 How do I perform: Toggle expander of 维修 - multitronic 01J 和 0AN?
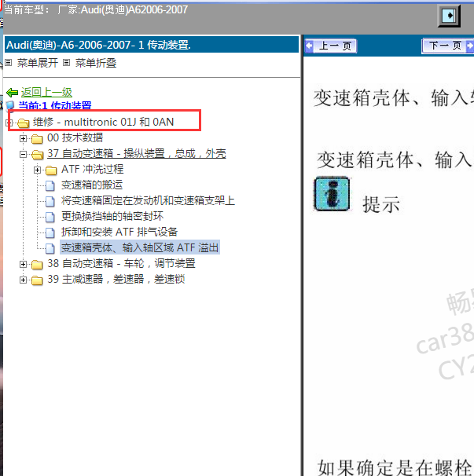tap(9, 123)
